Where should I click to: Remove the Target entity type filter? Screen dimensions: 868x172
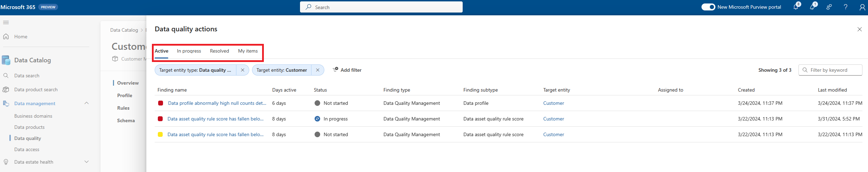242,70
